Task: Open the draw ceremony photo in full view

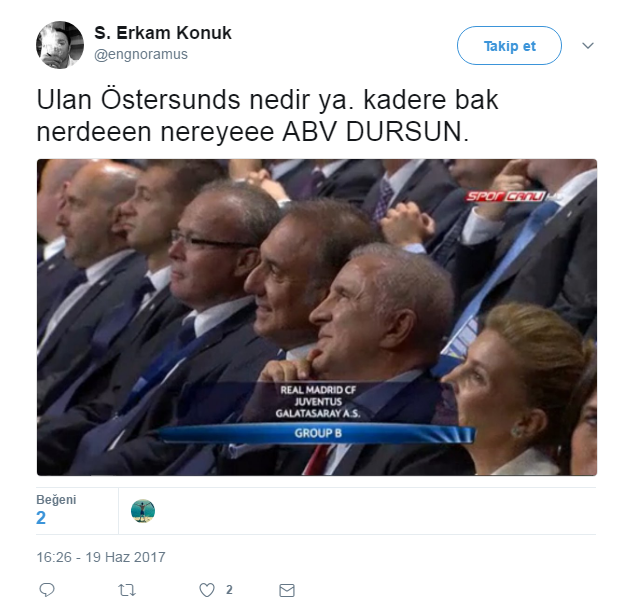Action: [x=317, y=317]
